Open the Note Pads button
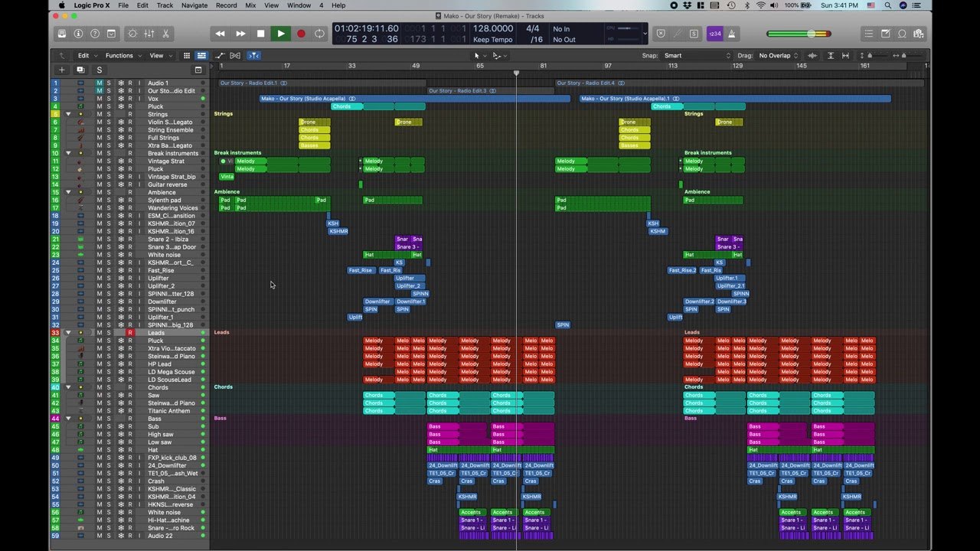The height and width of the screenshot is (551, 980). point(885,34)
